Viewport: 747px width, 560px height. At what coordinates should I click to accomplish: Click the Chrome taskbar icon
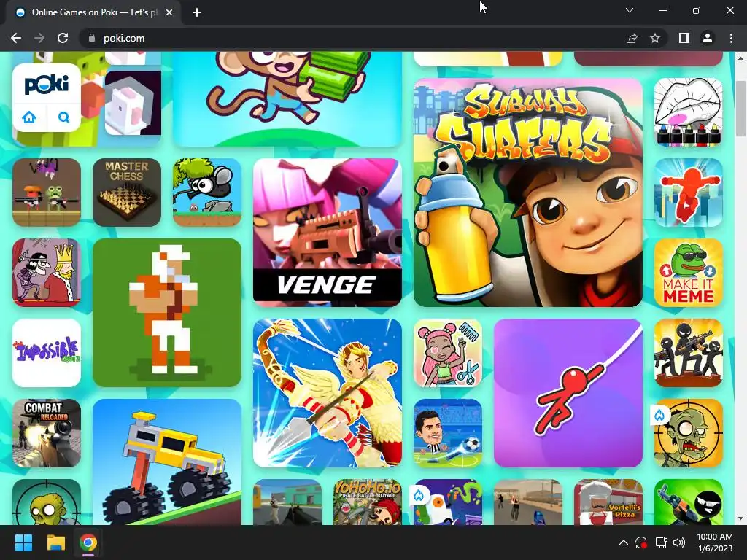pos(88,542)
